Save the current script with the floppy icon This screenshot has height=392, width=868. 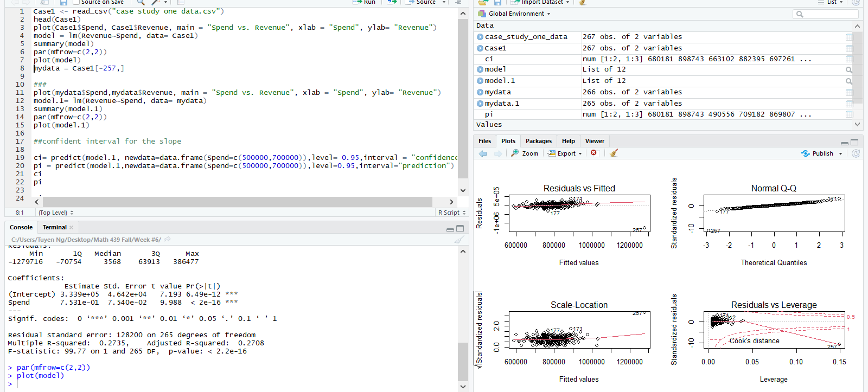(63, 3)
